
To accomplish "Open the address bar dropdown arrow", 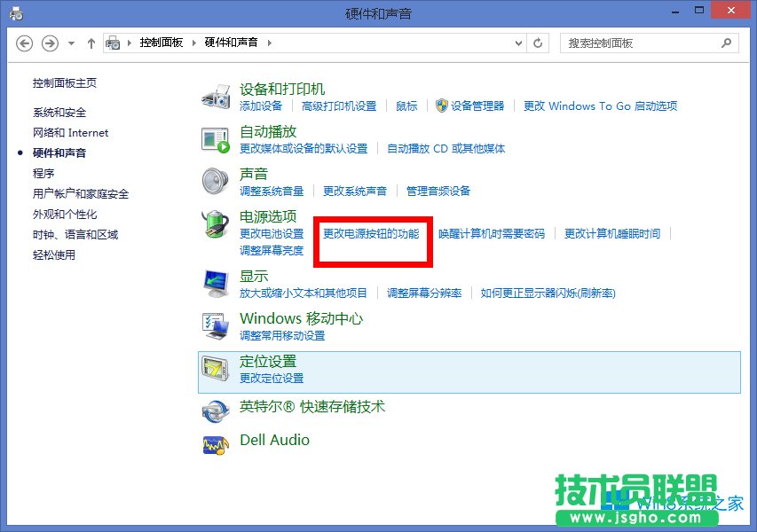I will tap(516, 43).
